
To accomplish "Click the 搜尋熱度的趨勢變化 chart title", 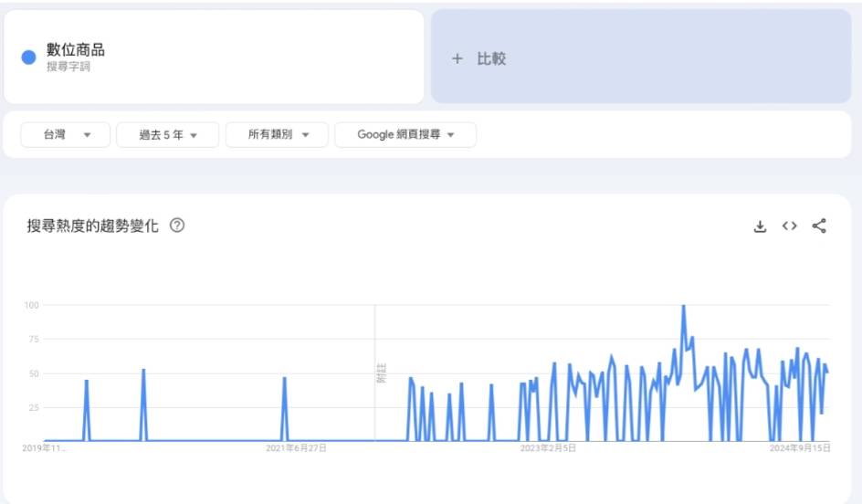I will click(x=93, y=226).
